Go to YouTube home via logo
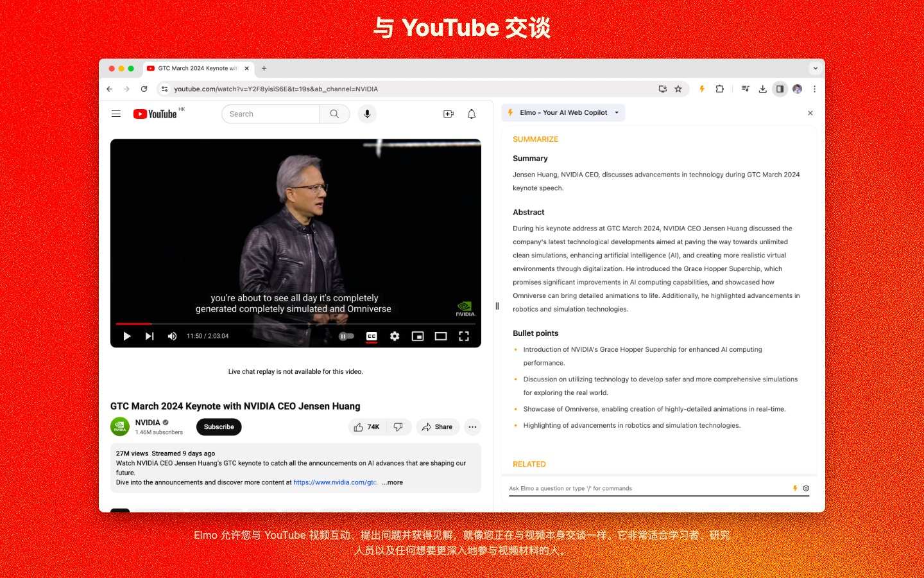This screenshot has height=578, width=924. pyautogui.click(x=155, y=114)
